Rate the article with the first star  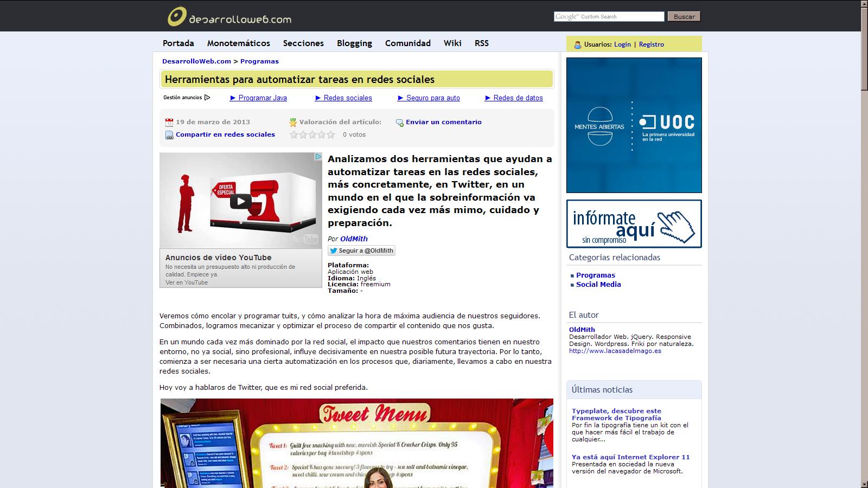point(294,134)
